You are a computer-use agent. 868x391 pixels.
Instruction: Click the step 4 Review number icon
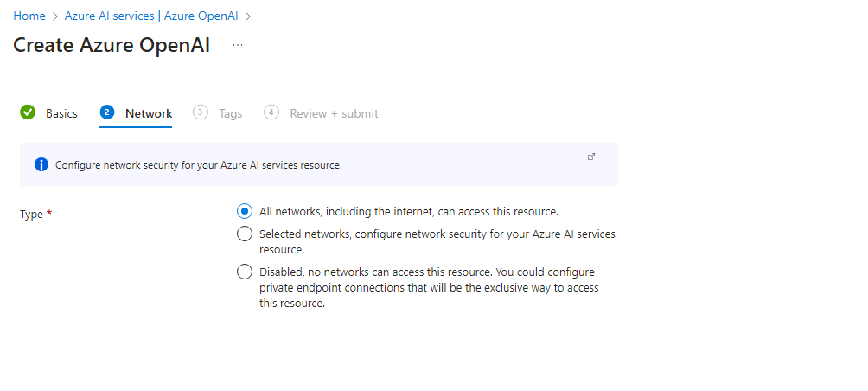coord(271,112)
